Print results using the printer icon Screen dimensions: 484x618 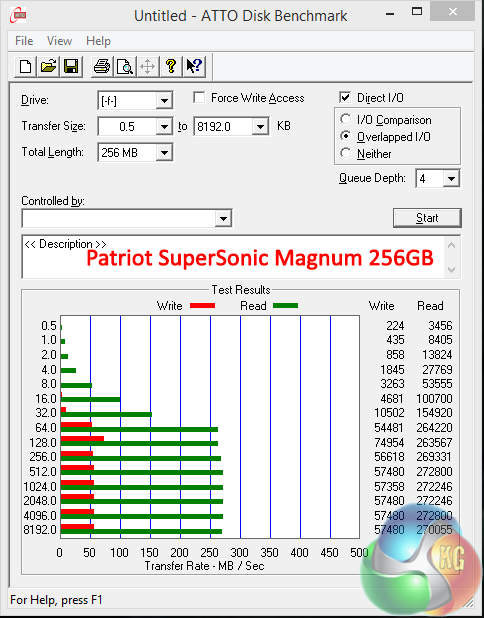pyautogui.click(x=102, y=66)
